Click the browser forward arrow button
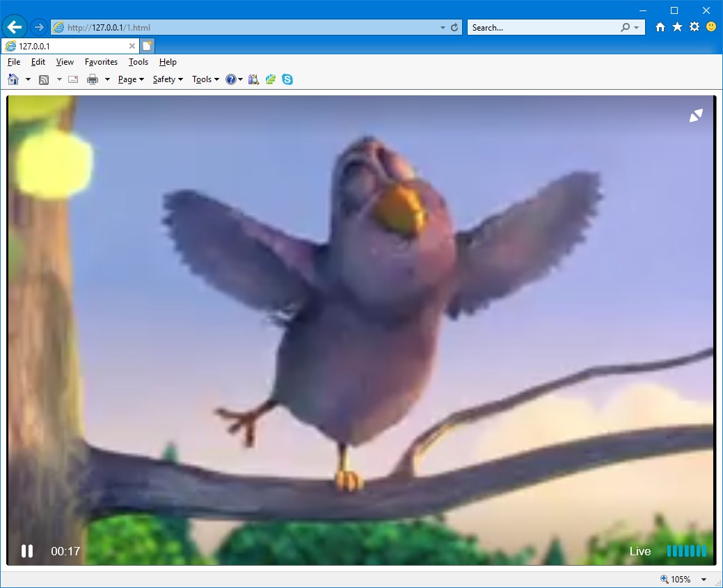 click(x=39, y=27)
